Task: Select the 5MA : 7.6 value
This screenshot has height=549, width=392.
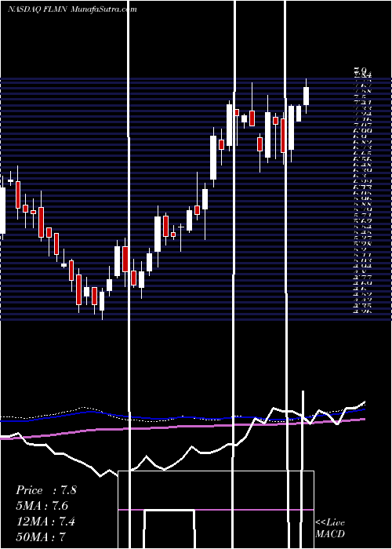Action: click(x=42, y=506)
